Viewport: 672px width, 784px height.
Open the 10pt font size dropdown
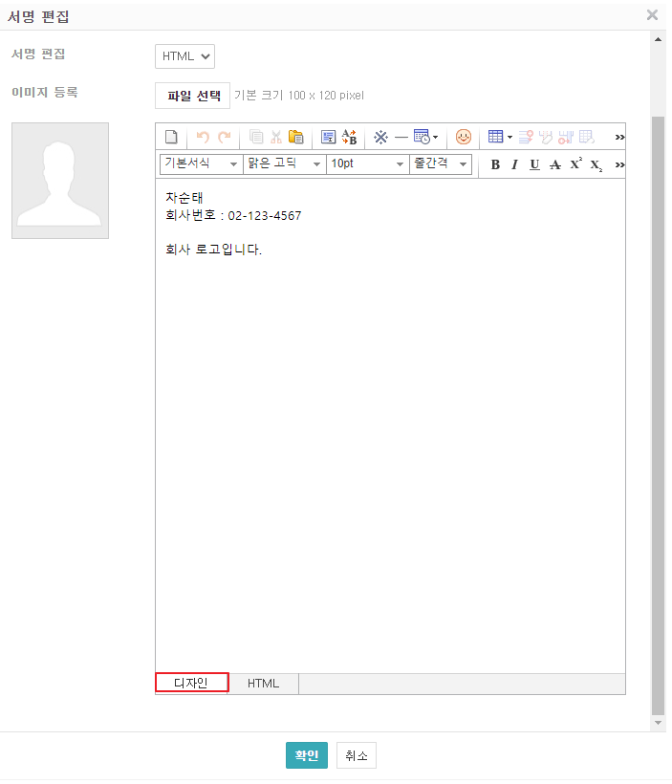[x=367, y=164]
